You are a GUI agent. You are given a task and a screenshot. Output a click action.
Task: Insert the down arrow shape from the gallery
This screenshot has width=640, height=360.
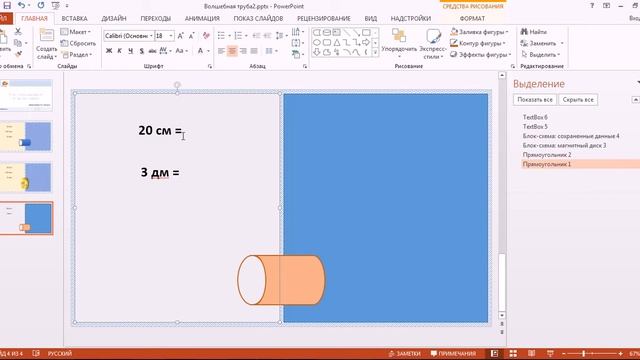(317, 52)
